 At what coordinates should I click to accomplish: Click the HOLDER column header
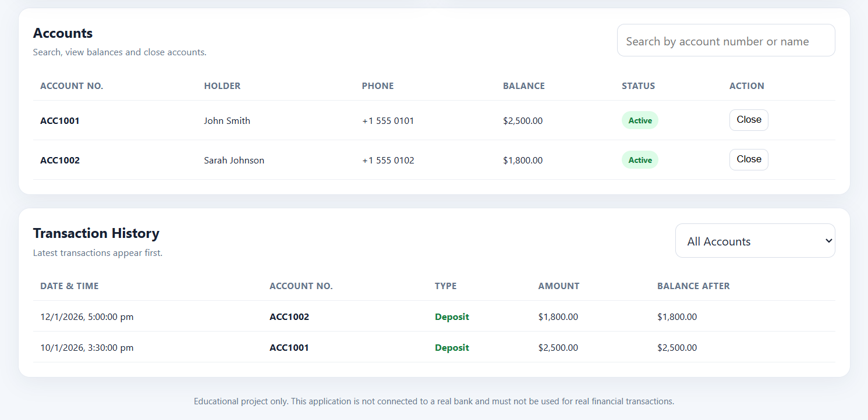point(222,86)
